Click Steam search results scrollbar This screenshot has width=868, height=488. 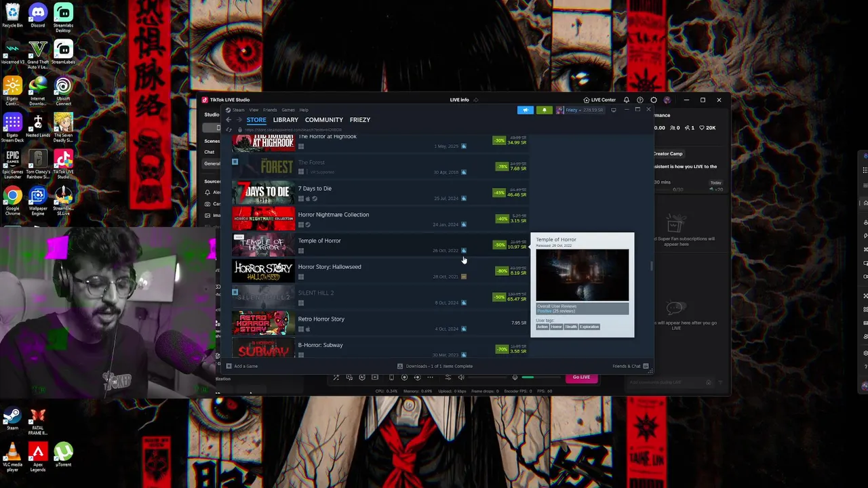click(652, 266)
